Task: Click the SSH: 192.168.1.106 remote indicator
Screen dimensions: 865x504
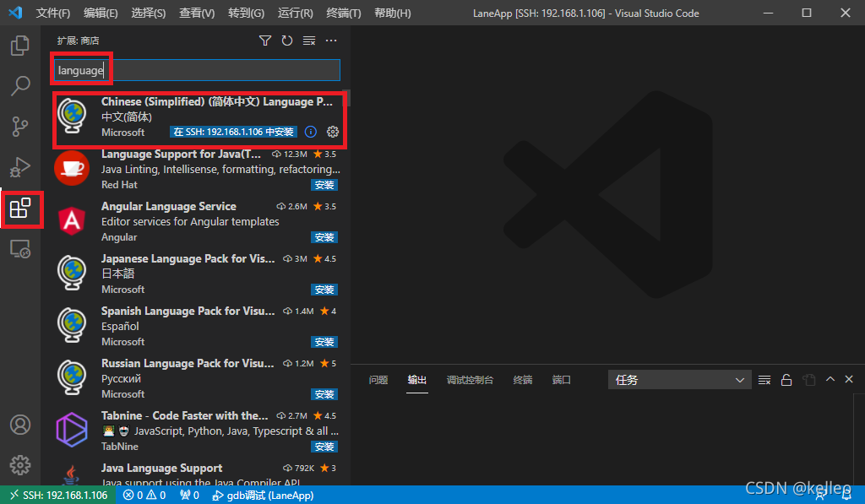Action: point(58,496)
